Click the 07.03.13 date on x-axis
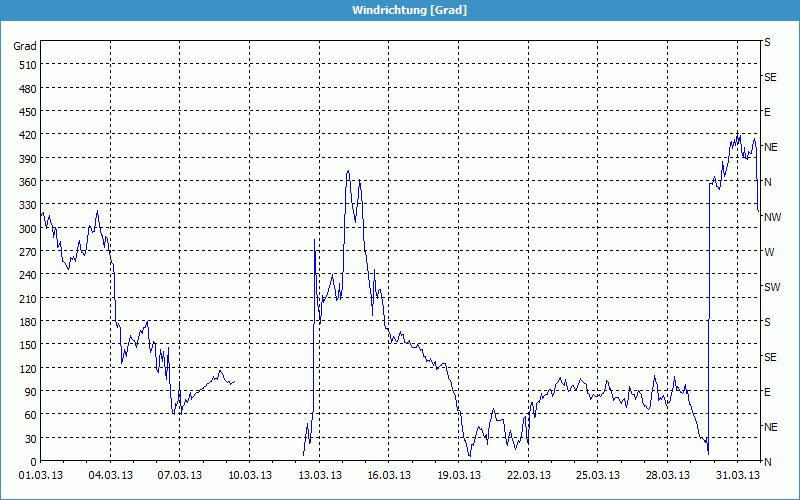 click(180, 475)
